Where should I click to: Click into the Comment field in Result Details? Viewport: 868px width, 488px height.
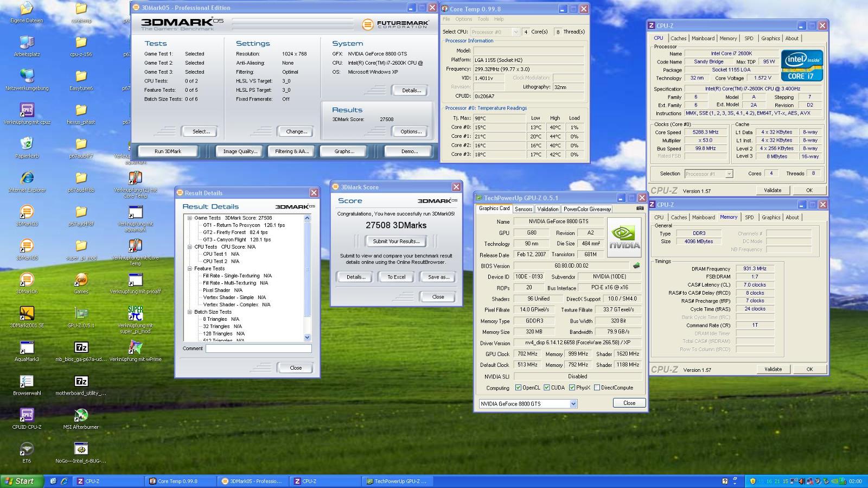coord(258,348)
